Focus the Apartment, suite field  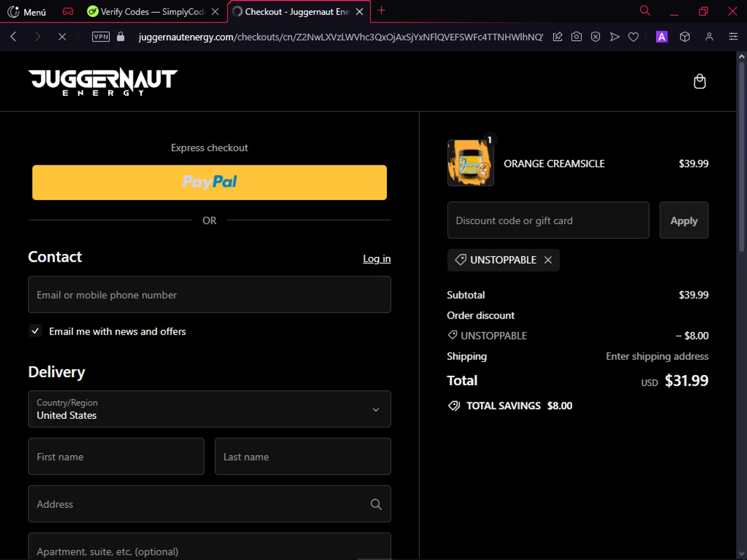210,547
